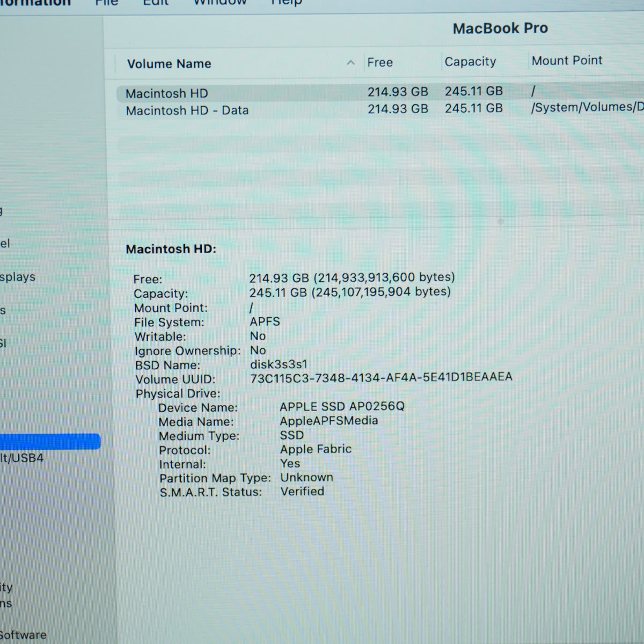Click the highlighted blue sidebar selection
The image size is (644, 644).
50,441
